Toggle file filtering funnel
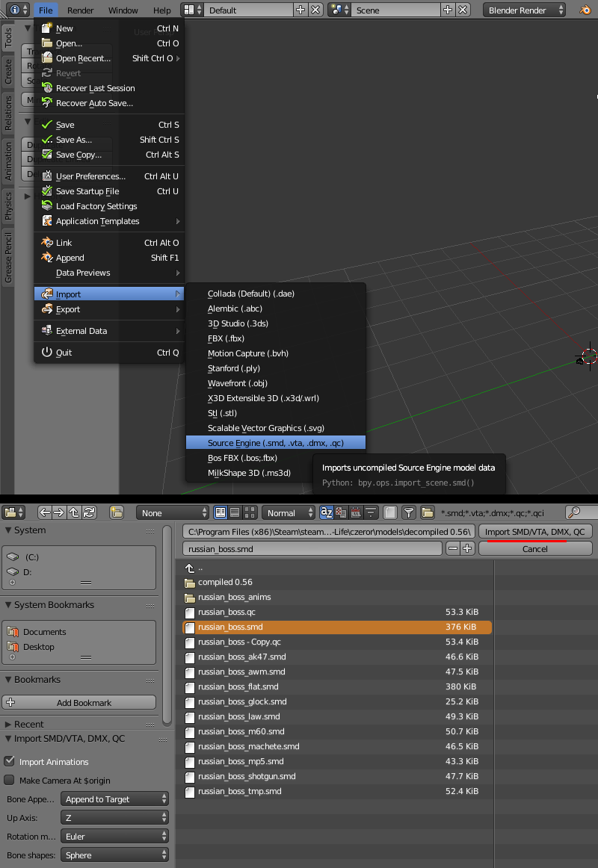The image size is (598, 868). coord(409,512)
